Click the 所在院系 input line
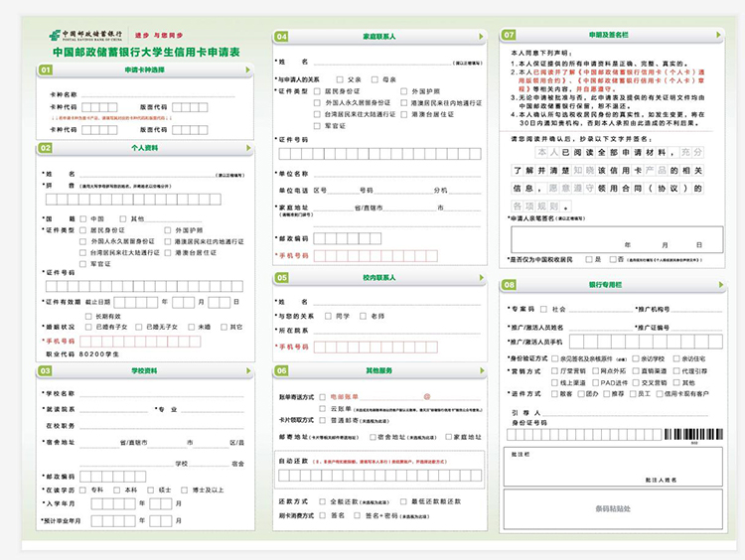Screen dimensions: 745x560 click(x=396, y=330)
